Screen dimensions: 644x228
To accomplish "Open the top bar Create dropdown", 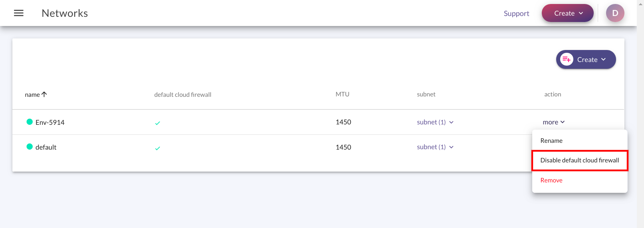I will (x=568, y=13).
